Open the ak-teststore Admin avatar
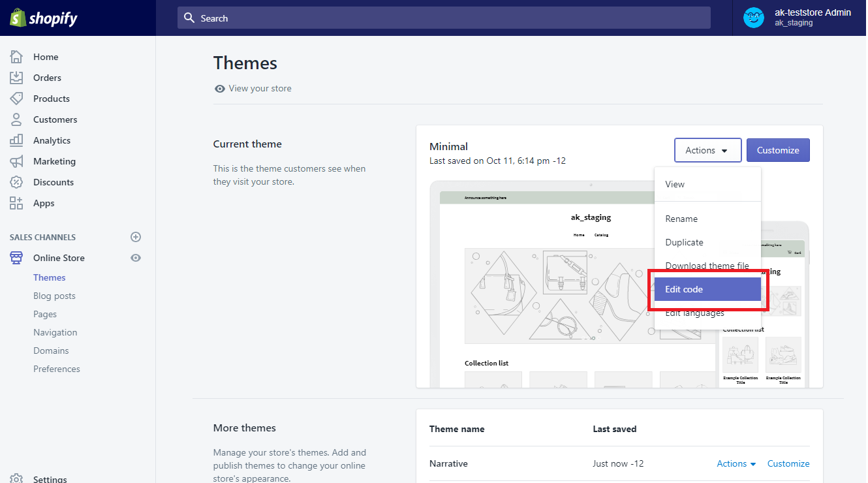 [x=754, y=18]
